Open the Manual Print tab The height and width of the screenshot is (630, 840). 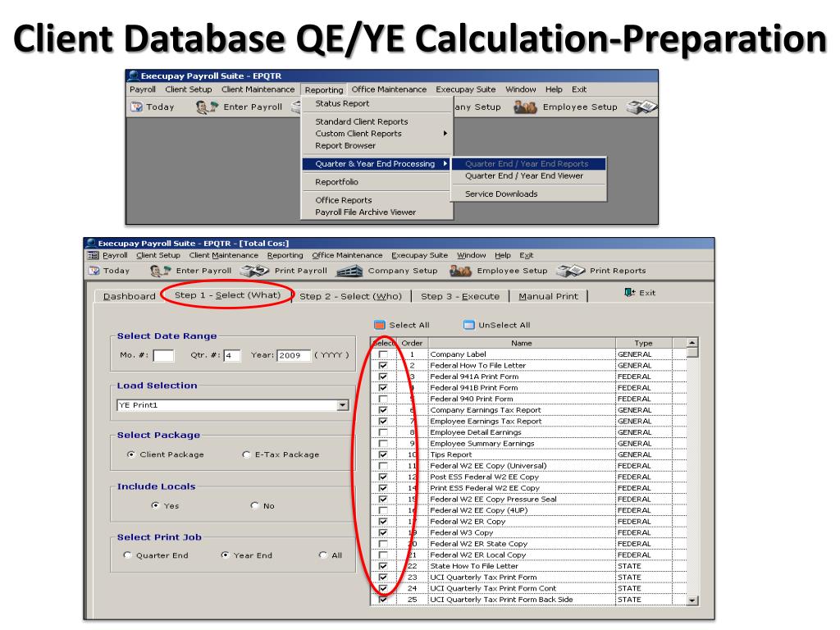click(548, 296)
